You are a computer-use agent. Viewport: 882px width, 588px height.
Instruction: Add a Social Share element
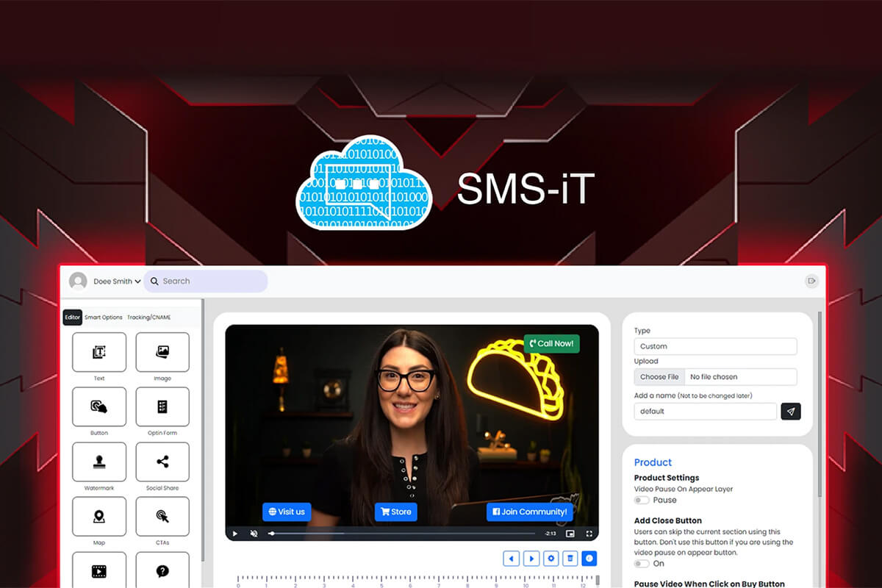pyautogui.click(x=162, y=462)
